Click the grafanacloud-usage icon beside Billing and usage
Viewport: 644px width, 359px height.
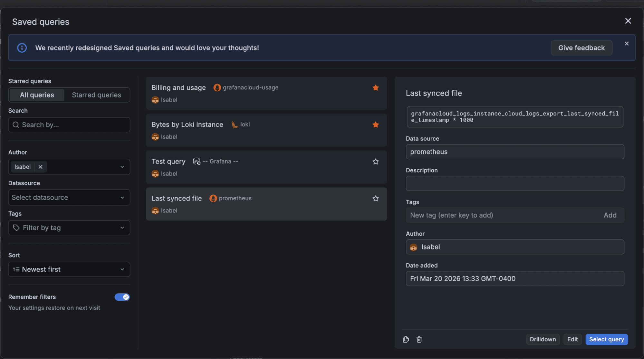[x=217, y=87]
